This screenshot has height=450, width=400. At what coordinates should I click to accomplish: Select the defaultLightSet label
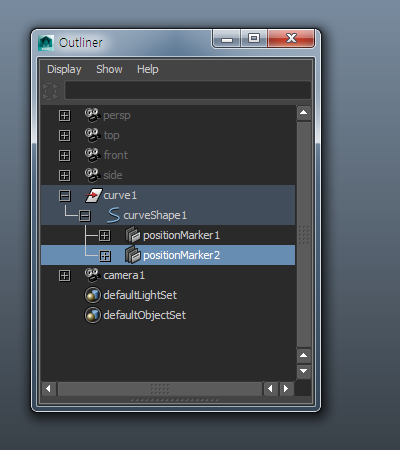click(140, 295)
